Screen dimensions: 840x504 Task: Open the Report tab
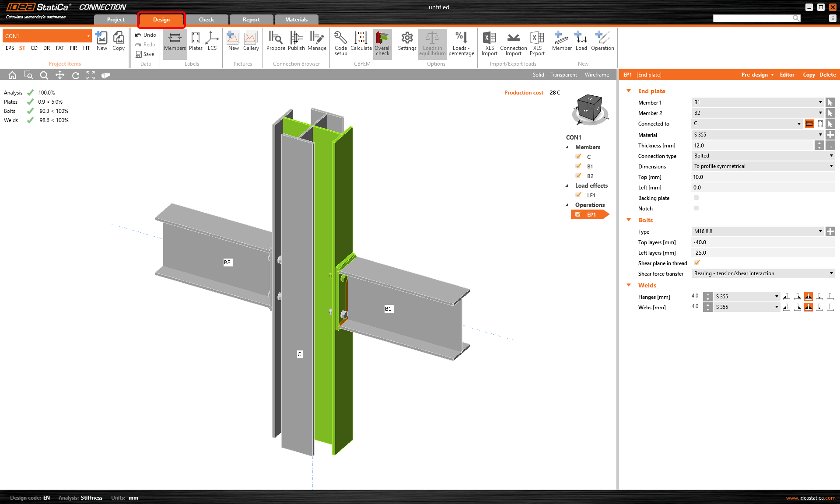pos(251,19)
